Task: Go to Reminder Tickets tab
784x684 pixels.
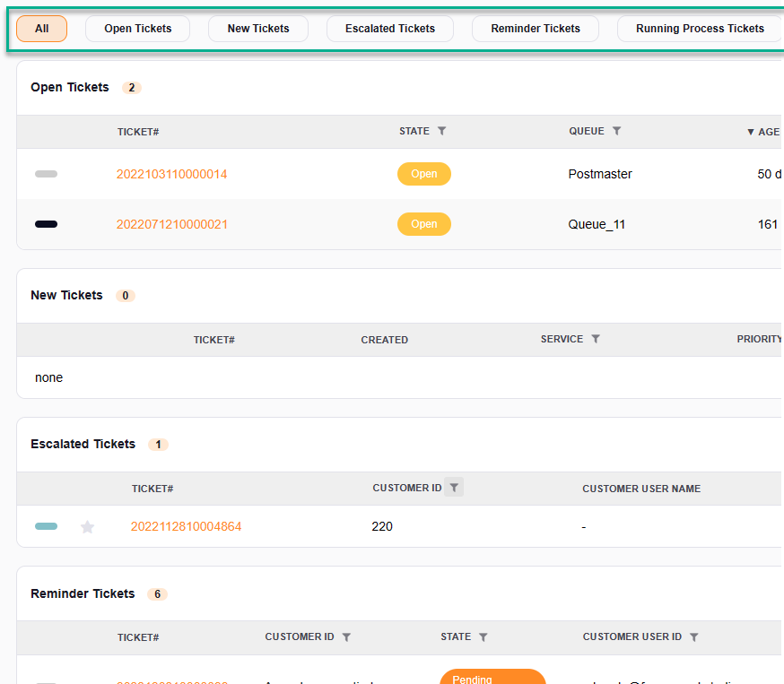Action: click(536, 29)
